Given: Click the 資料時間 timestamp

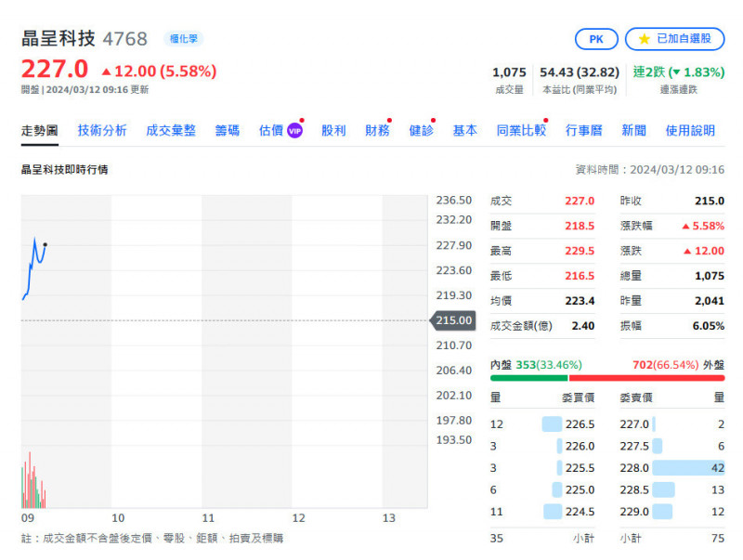Looking at the screenshot, I should [649, 170].
